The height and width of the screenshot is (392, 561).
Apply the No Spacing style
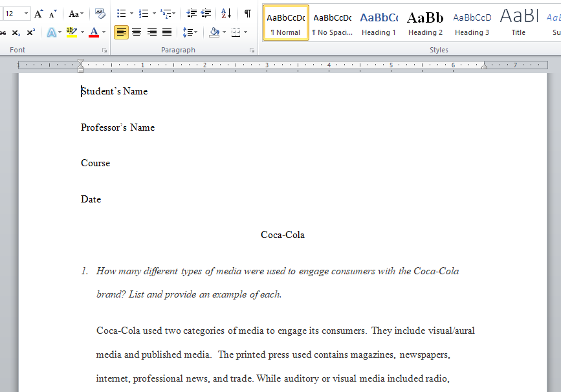click(x=332, y=23)
